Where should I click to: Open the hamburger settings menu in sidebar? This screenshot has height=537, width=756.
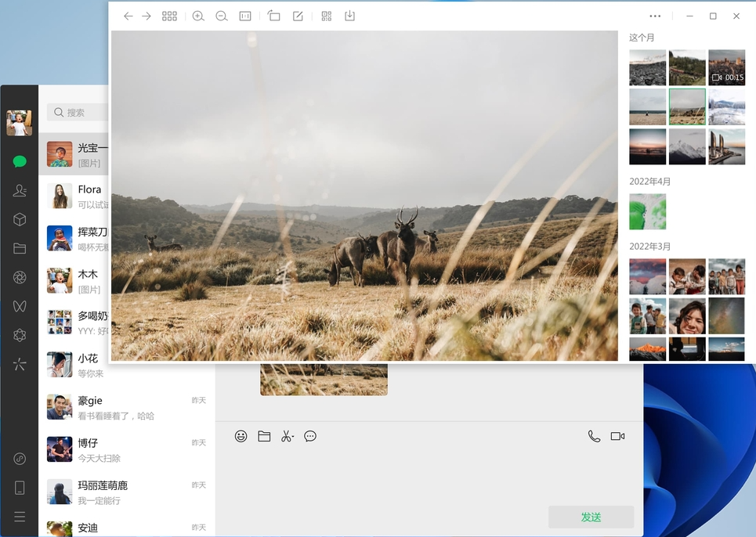(20, 517)
